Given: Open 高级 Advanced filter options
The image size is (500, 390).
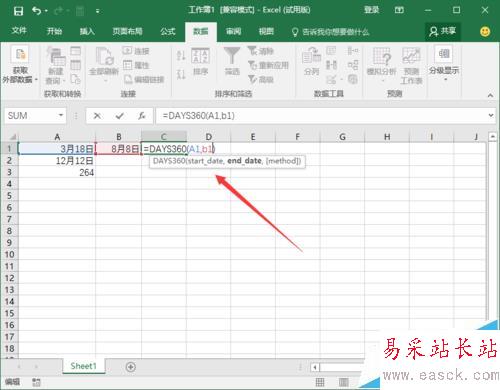Looking at the screenshot, I should (261, 79).
